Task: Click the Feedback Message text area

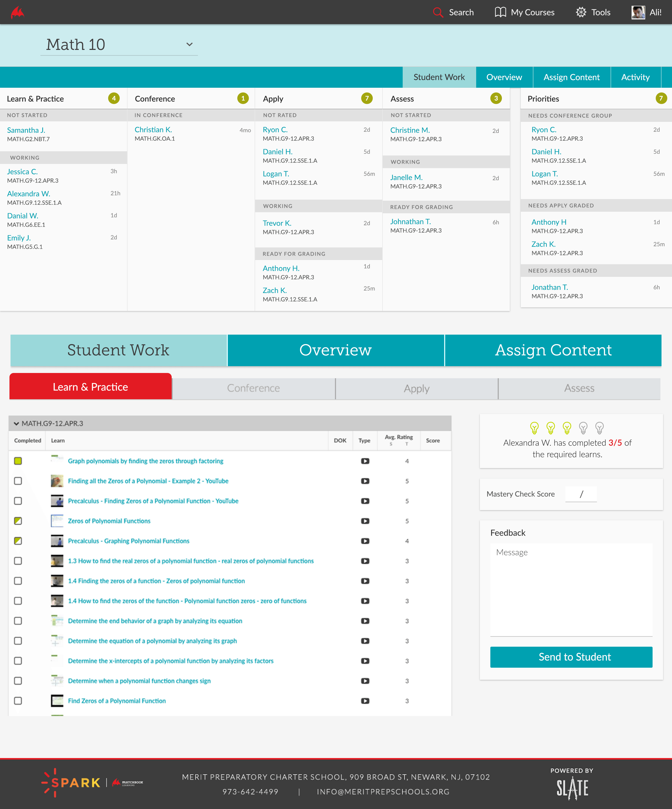Action: point(571,589)
